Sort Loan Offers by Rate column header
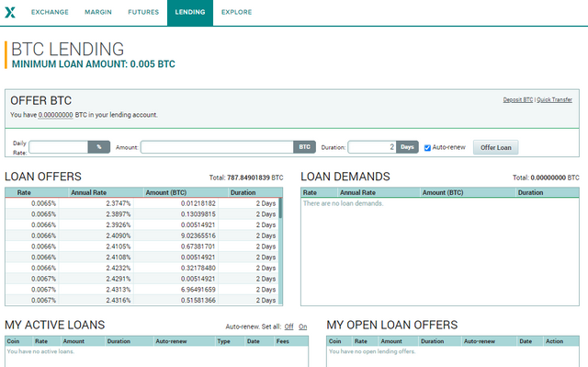The width and height of the screenshot is (588, 367). (x=24, y=192)
